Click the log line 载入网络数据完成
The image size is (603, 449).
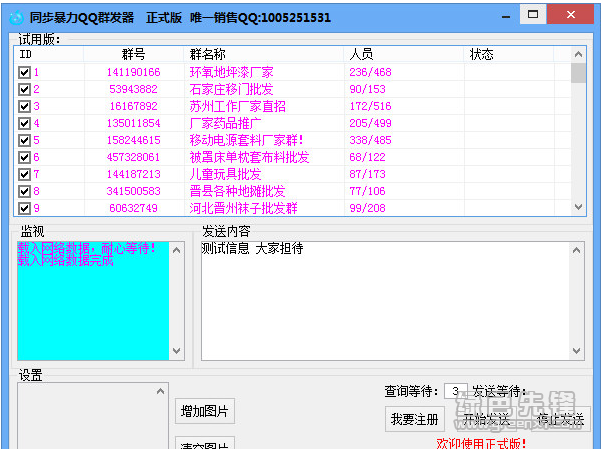[x=65, y=261]
